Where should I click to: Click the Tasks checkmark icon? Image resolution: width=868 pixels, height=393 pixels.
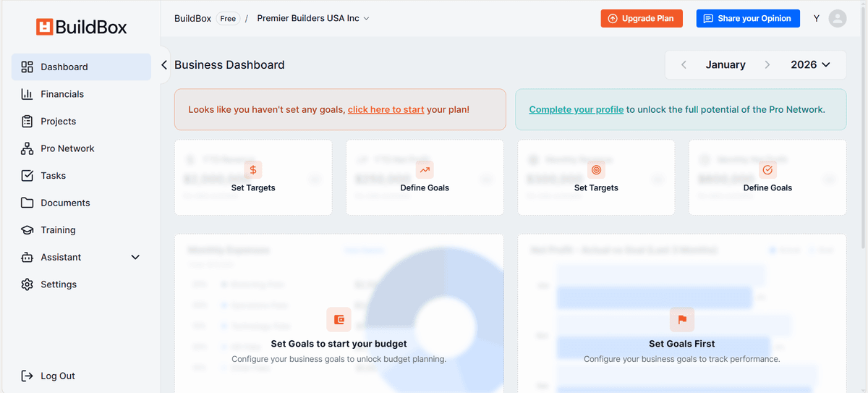(27, 176)
